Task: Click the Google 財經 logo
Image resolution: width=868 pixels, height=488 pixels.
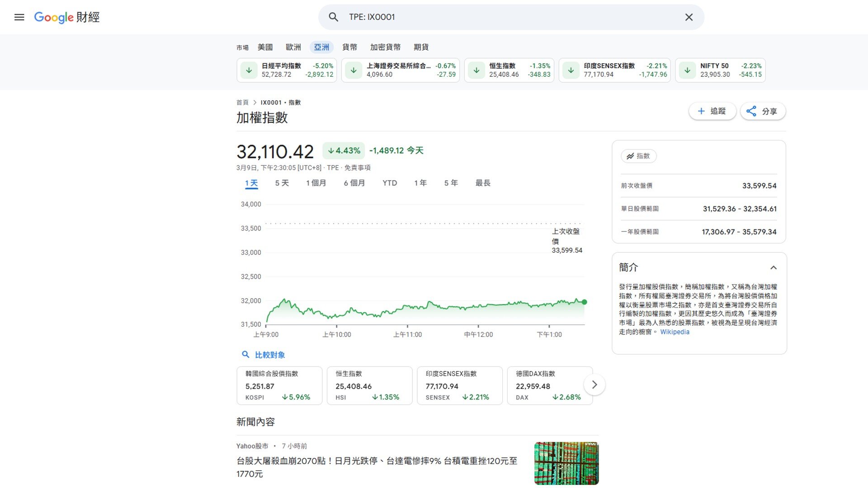Action: click(66, 18)
